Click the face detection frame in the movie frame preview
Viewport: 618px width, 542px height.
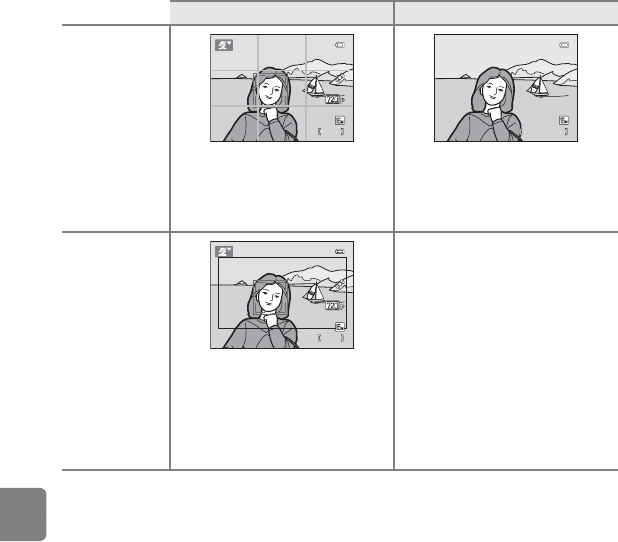coord(271,298)
